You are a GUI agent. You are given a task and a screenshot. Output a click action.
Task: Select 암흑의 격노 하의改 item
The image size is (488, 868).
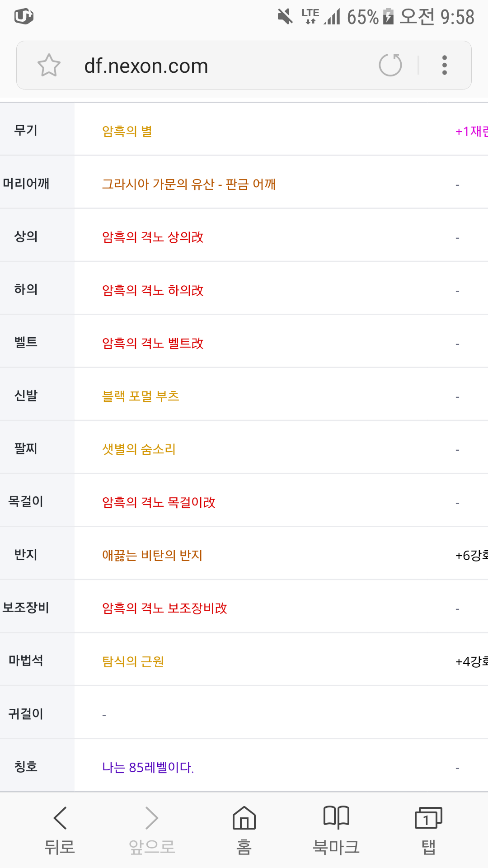click(x=153, y=290)
